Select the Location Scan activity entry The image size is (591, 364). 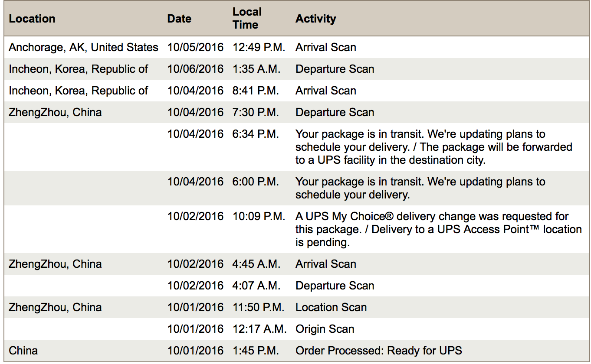331,307
